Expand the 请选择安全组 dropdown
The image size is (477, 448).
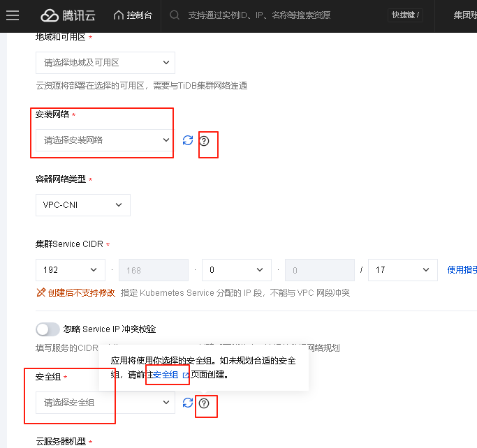click(x=105, y=403)
